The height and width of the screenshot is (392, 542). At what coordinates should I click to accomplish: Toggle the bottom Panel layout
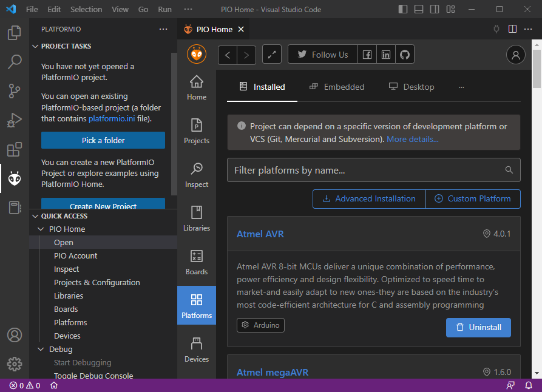point(419,9)
